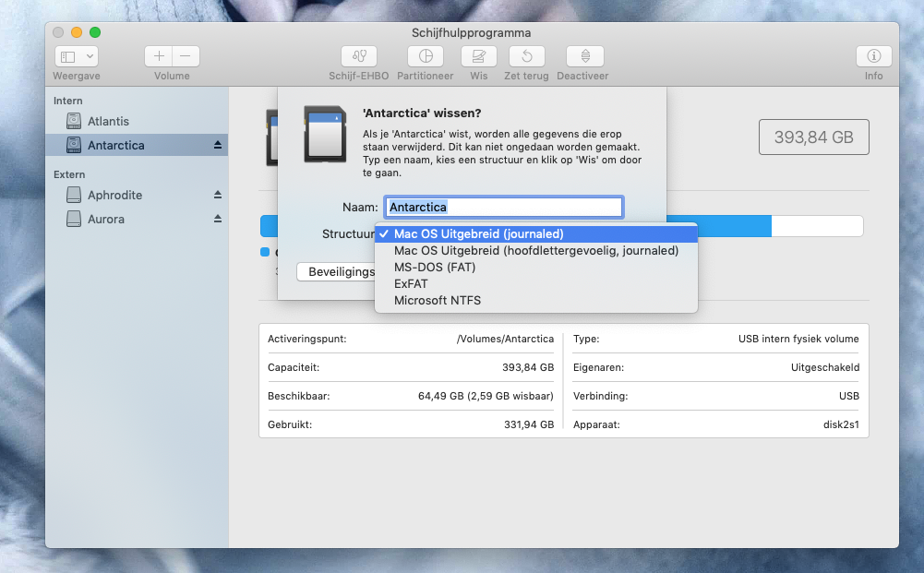Click the Verbinding value USB
This screenshot has height=573, width=924.
coord(849,396)
